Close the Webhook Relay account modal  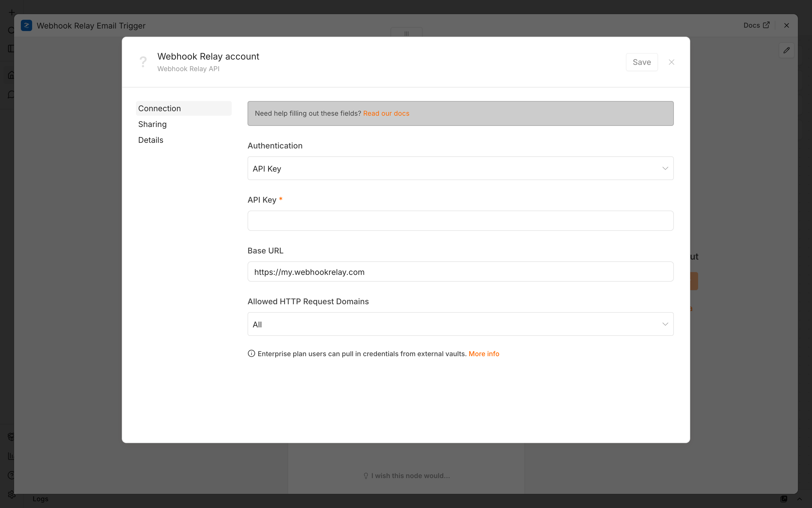671,62
